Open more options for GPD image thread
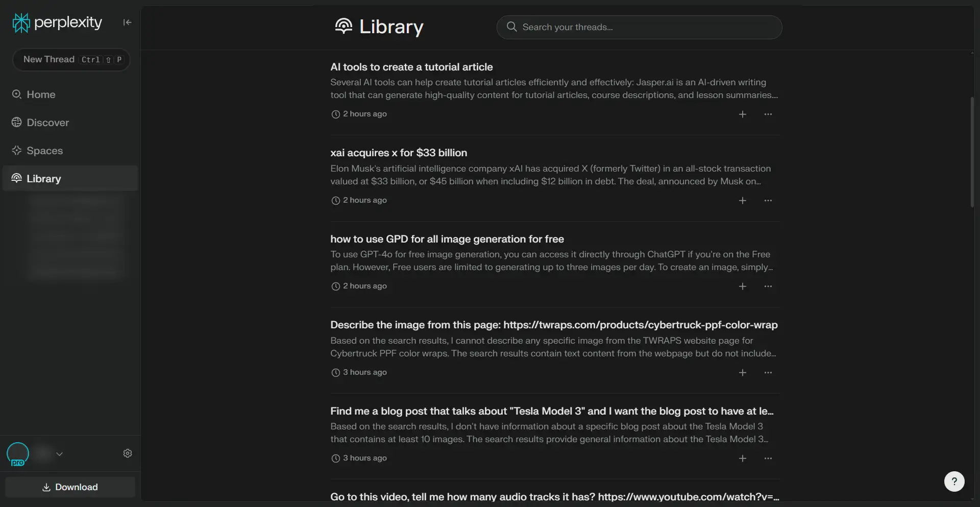 (x=768, y=286)
